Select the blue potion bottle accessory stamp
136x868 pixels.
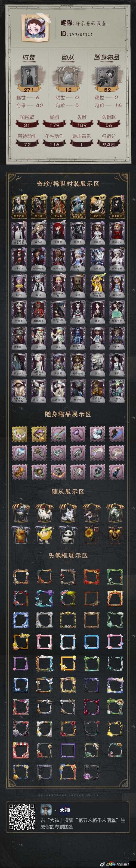point(117,472)
